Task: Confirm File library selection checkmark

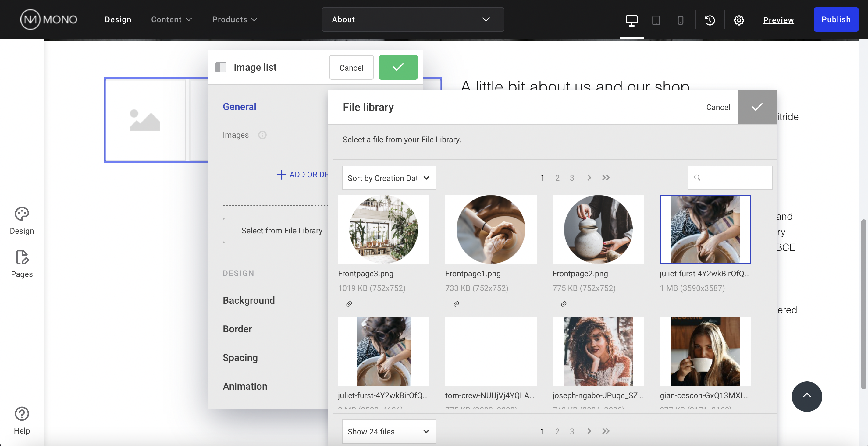Action: tap(757, 107)
